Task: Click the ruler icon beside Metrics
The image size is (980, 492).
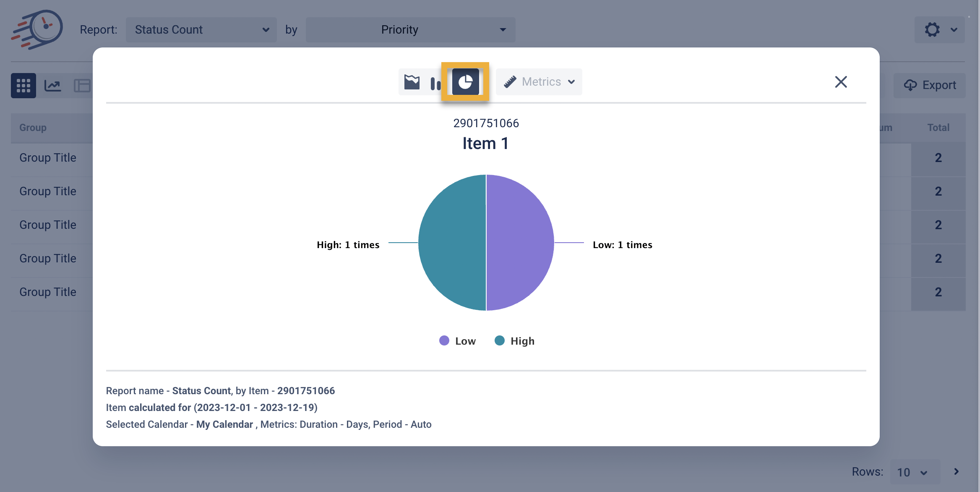Action: click(510, 82)
